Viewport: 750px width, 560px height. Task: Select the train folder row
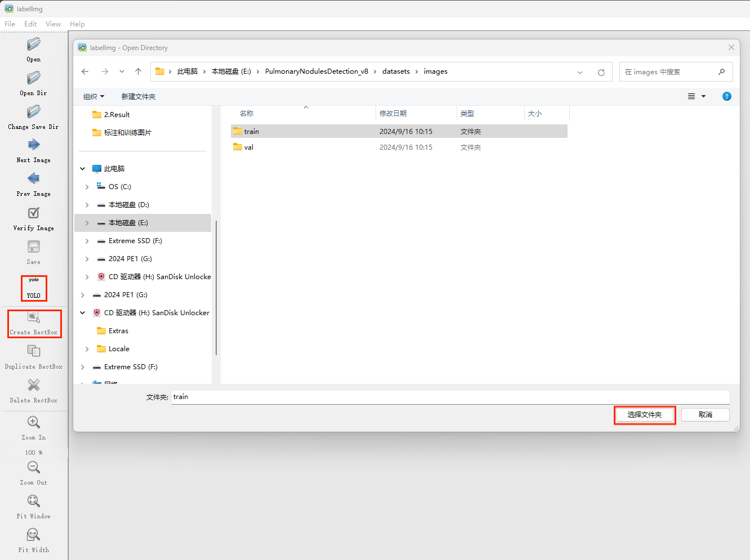(x=399, y=131)
